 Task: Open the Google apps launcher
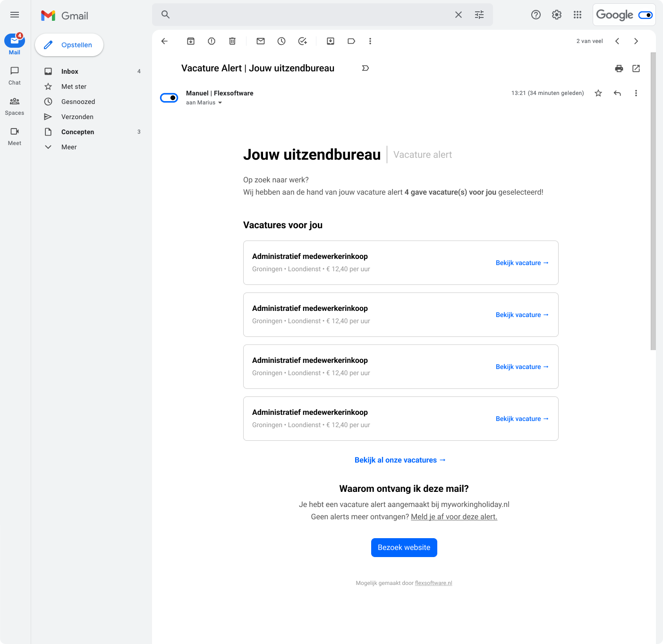pyautogui.click(x=577, y=15)
